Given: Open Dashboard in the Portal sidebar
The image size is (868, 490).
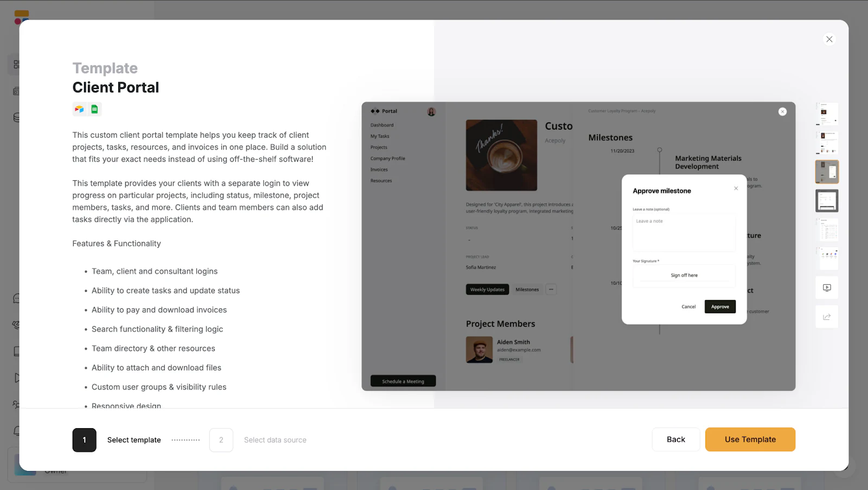Looking at the screenshot, I should 382,125.
